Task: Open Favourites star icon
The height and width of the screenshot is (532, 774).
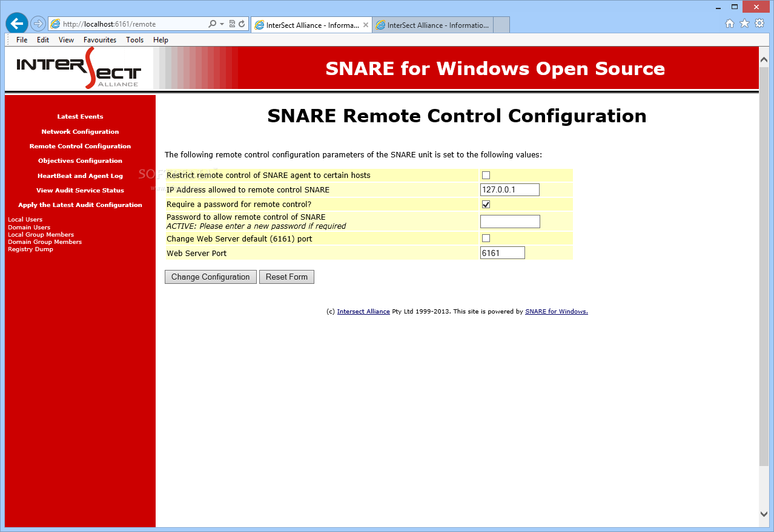Action: click(x=744, y=24)
